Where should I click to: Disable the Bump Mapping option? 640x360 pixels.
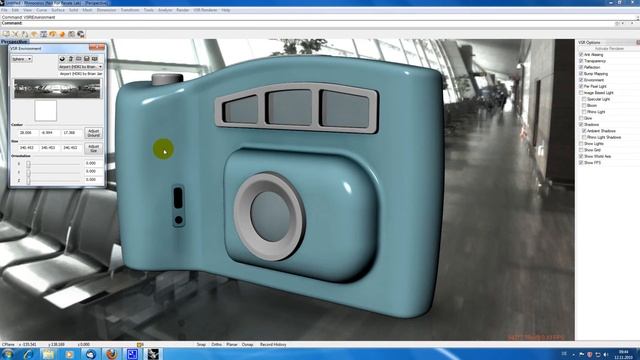point(581,73)
